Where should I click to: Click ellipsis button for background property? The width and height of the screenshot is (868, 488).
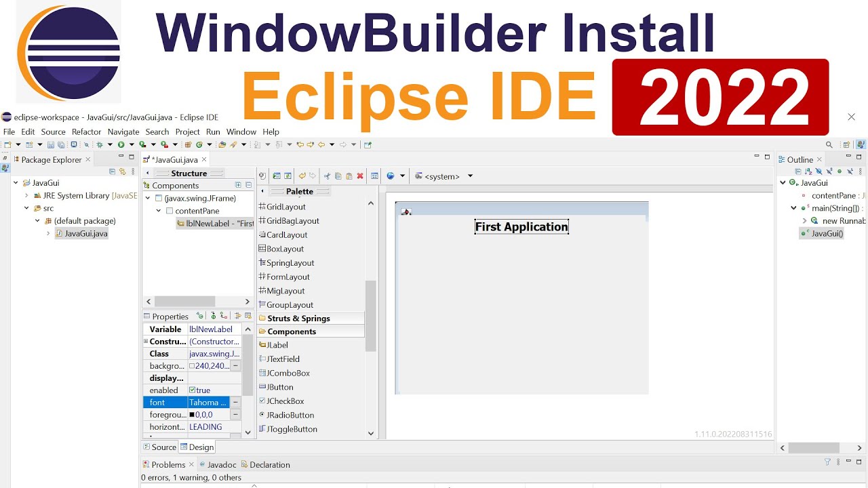tap(235, 366)
